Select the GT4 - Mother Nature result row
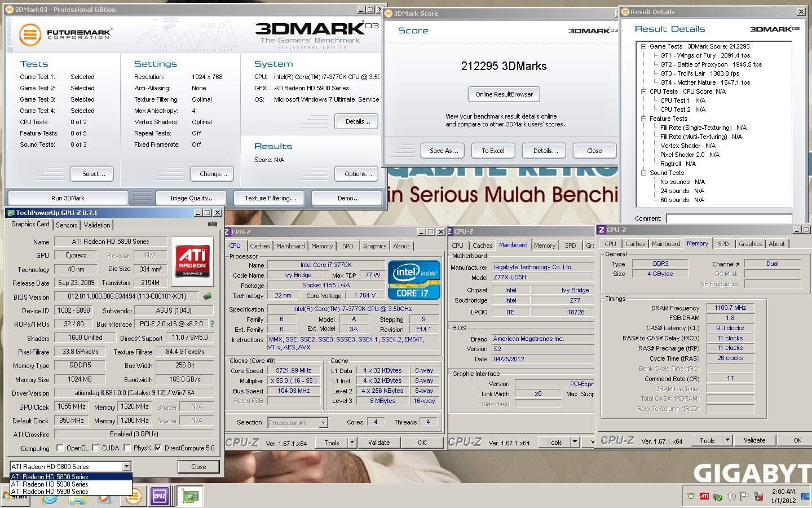This screenshot has height=508, width=812. [x=705, y=82]
